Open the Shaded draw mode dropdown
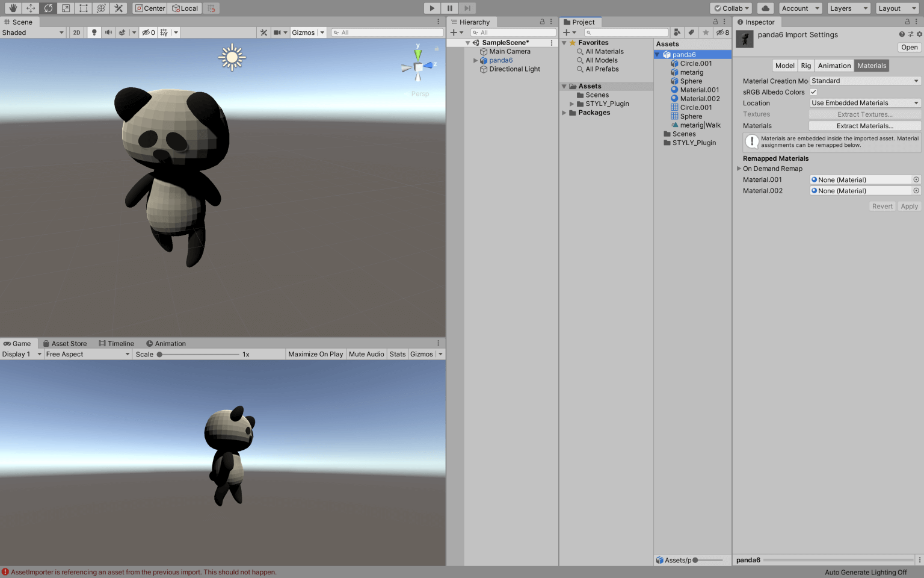 tap(33, 32)
